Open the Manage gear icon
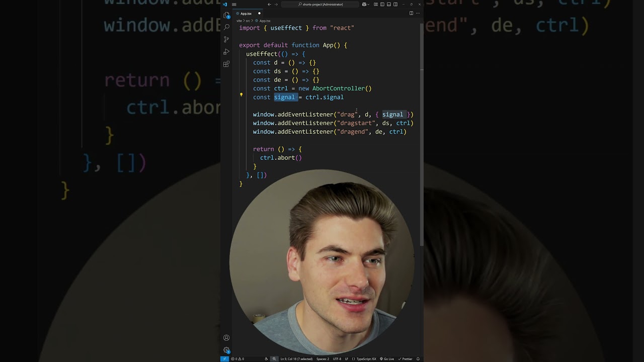Image resolution: width=644 pixels, height=362 pixels. point(226,350)
